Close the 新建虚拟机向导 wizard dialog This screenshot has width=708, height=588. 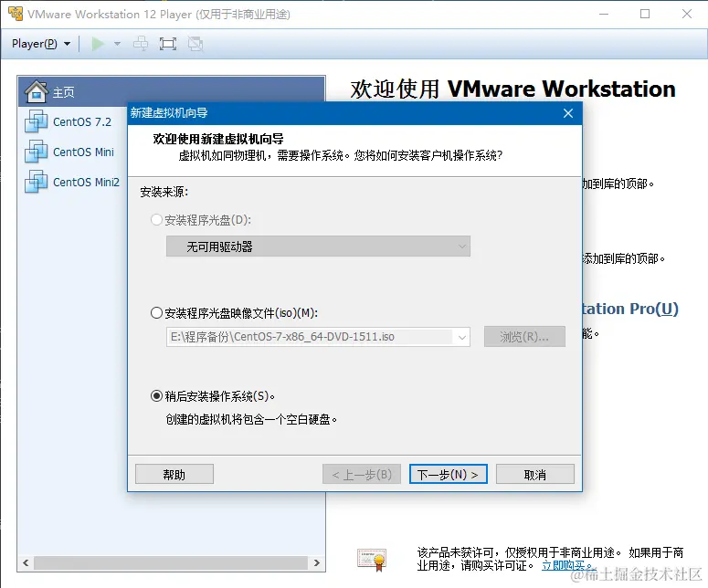568,113
